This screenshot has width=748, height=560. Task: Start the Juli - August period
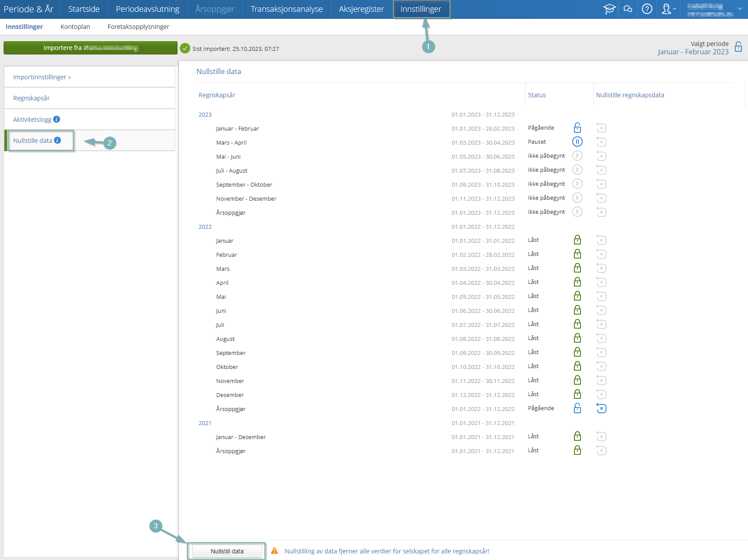pos(577,170)
